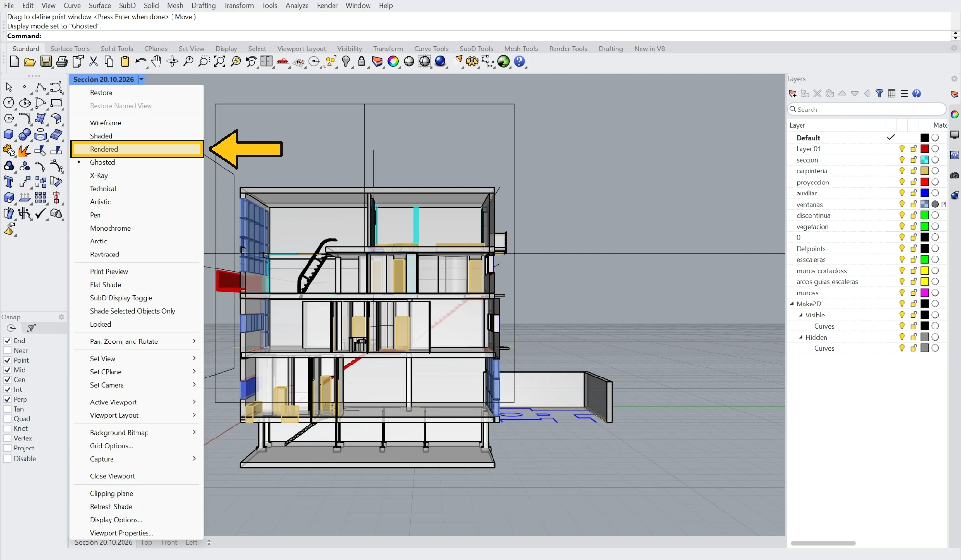
Task: Open the Sección 20.10.2026 viewport dropdown arrow
Action: pyautogui.click(x=141, y=79)
